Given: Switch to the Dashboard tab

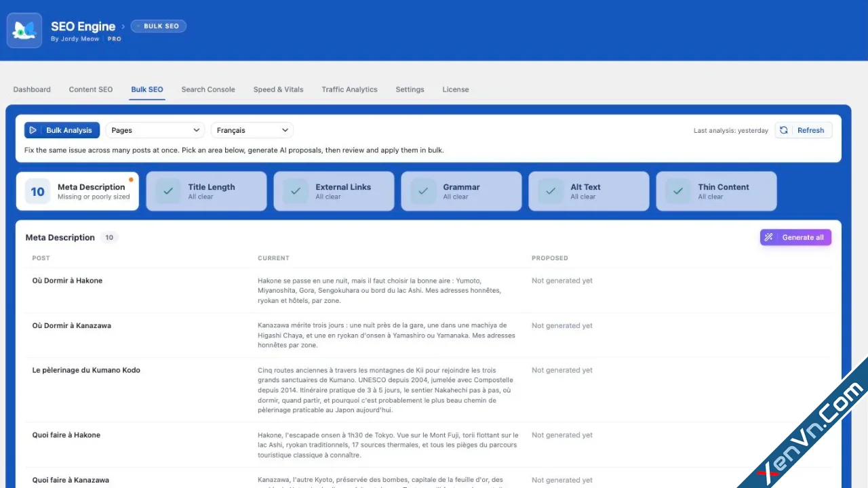Looking at the screenshot, I should click(x=32, y=89).
